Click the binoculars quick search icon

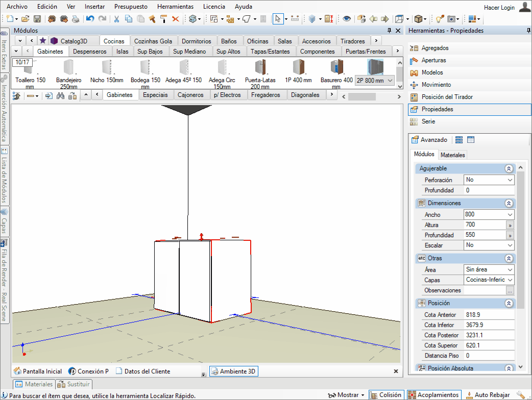point(60,96)
